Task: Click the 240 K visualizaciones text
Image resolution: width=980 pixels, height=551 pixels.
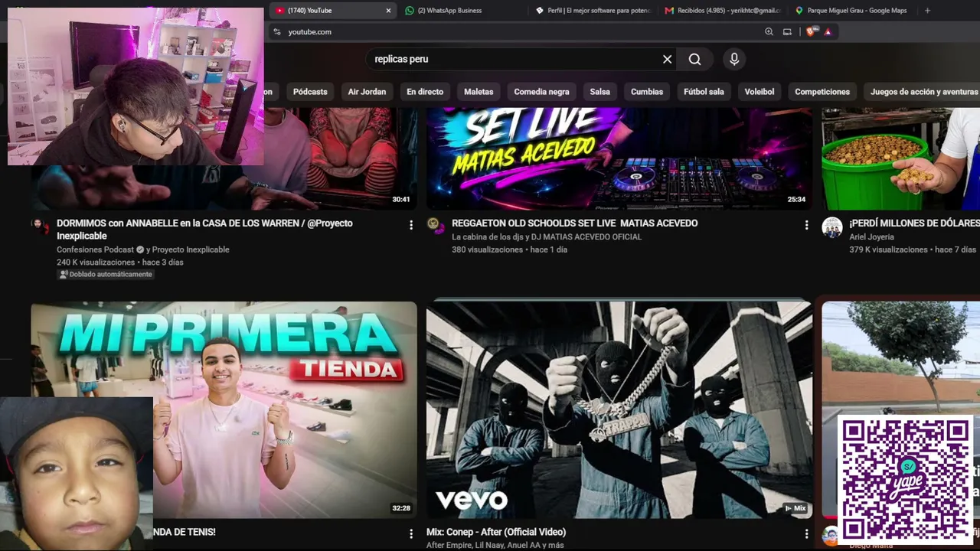Action: pos(95,262)
